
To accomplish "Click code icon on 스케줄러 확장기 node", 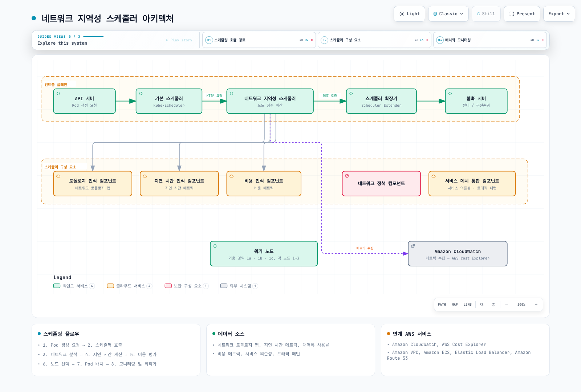I will pyautogui.click(x=351, y=94).
